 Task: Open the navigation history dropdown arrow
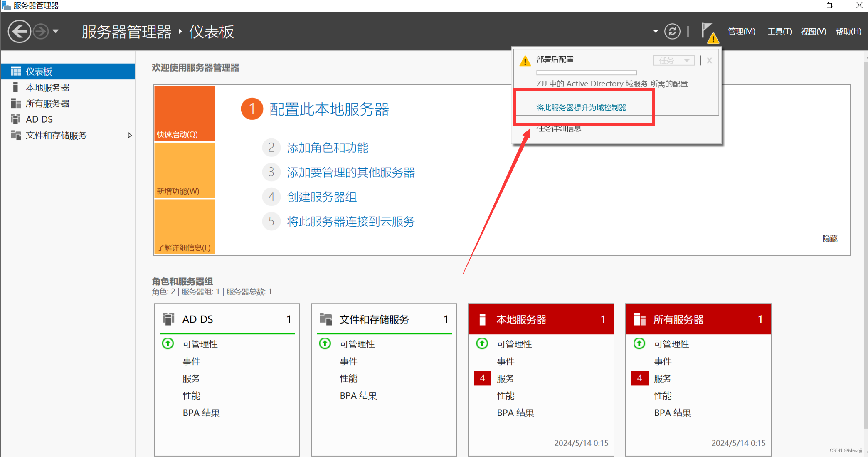[x=56, y=32]
